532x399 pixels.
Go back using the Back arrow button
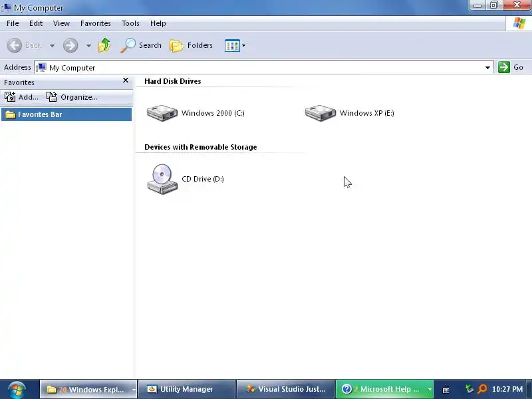coord(15,45)
